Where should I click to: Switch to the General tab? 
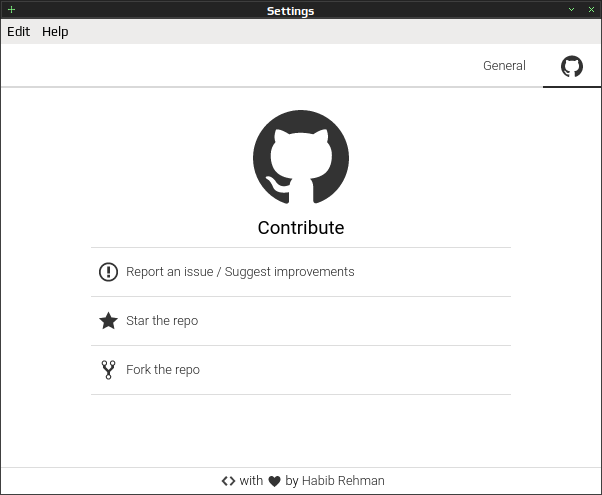pyautogui.click(x=504, y=66)
